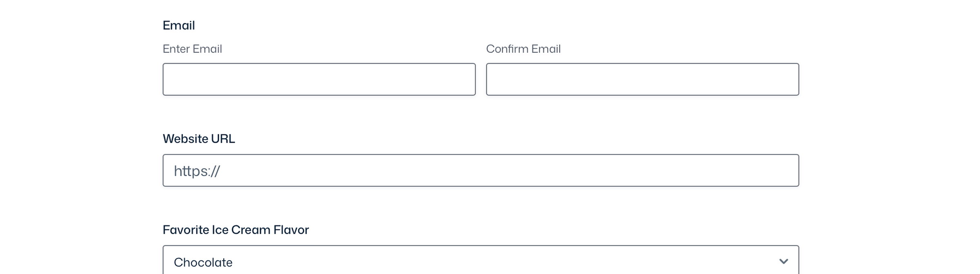Click the Favorite Ice Cream Flavor label
The image size is (980, 274).
pyautogui.click(x=236, y=230)
